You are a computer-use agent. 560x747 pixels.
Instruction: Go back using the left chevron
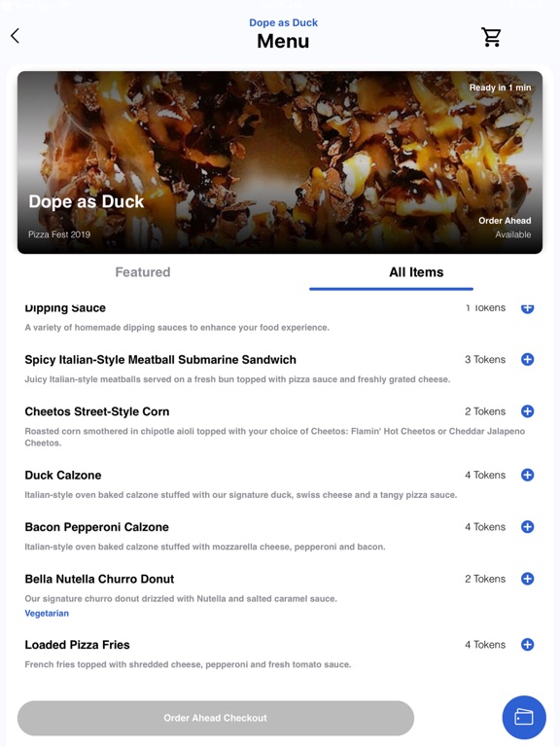[x=16, y=36]
